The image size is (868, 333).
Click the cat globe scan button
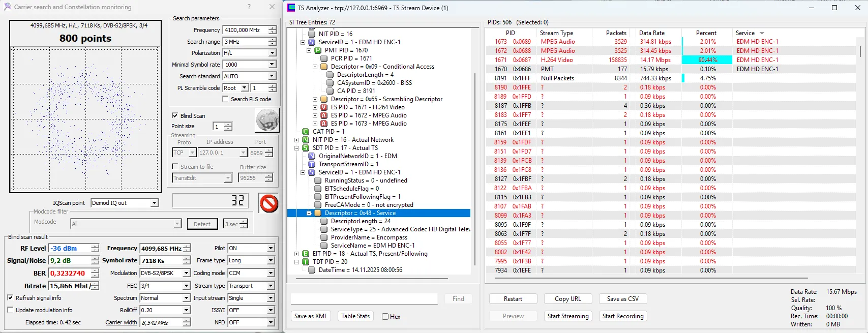click(267, 121)
